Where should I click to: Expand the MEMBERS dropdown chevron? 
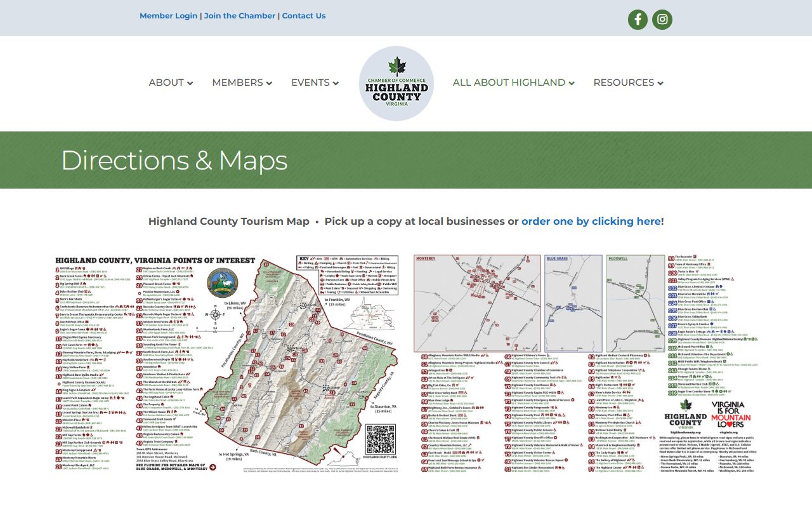click(269, 83)
